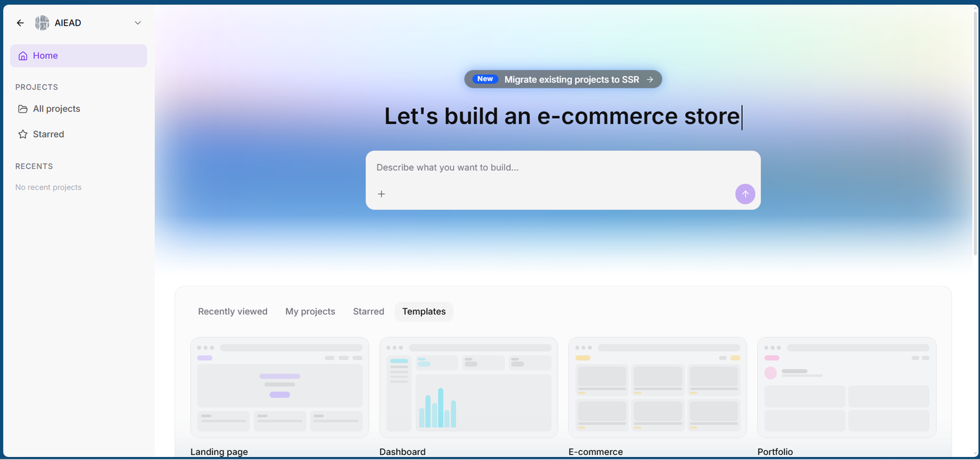
Task: Switch to the Recently viewed tab
Action: point(233,312)
